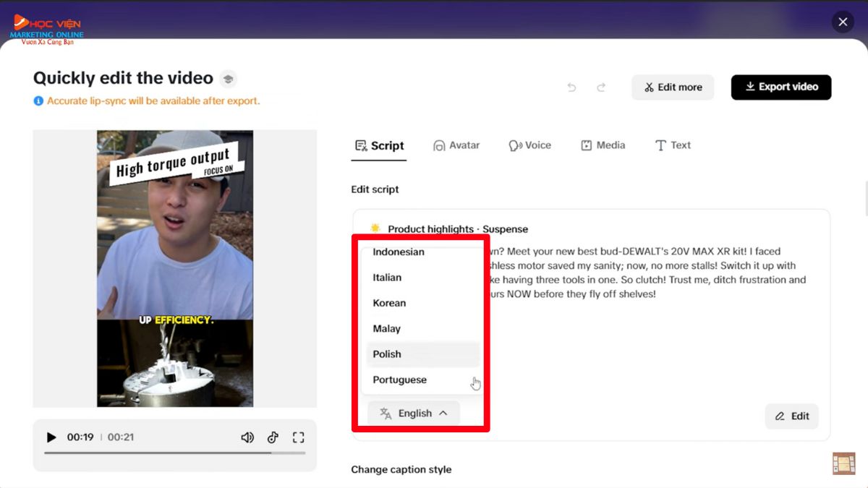
Task: Click the 00:19 current time readout
Action: click(x=80, y=437)
